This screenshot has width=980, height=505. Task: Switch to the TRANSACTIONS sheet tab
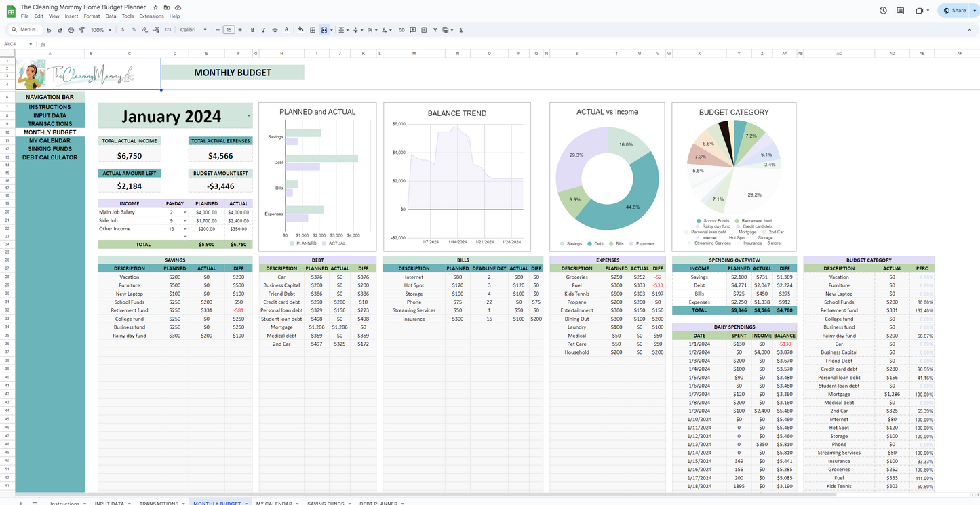158,503
